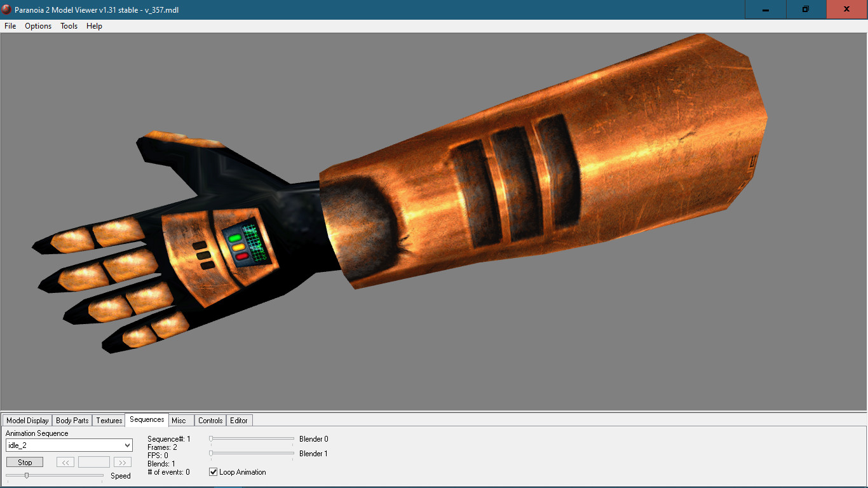The width and height of the screenshot is (868, 488).
Task: Select the Sequences tab
Action: pos(146,419)
